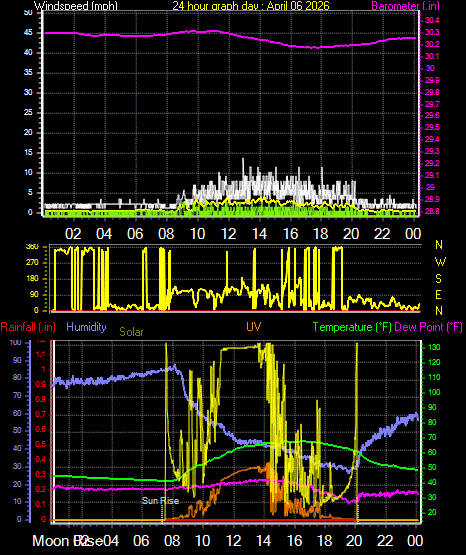466x555 pixels.
Task: Click the W compass direction label
Action: tap(440, 262)
